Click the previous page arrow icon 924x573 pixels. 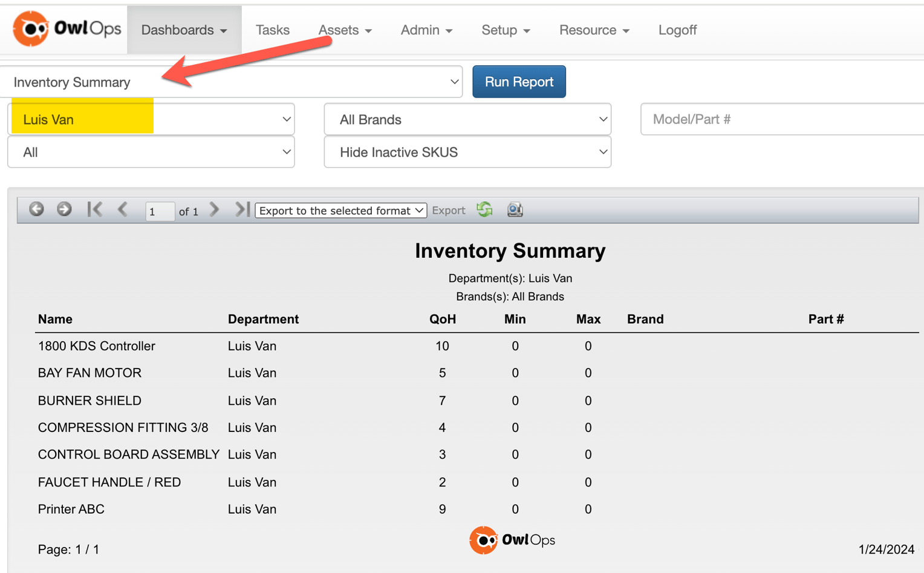123,209
